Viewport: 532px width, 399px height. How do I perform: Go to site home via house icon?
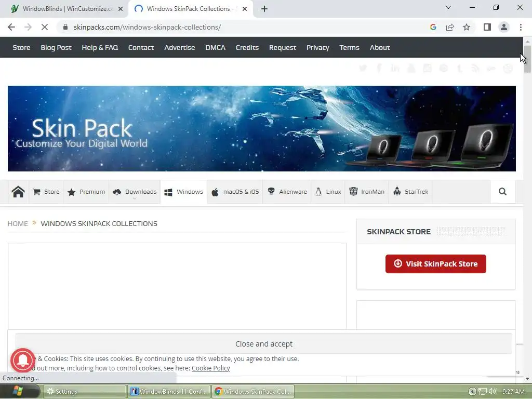pos(18,192)
